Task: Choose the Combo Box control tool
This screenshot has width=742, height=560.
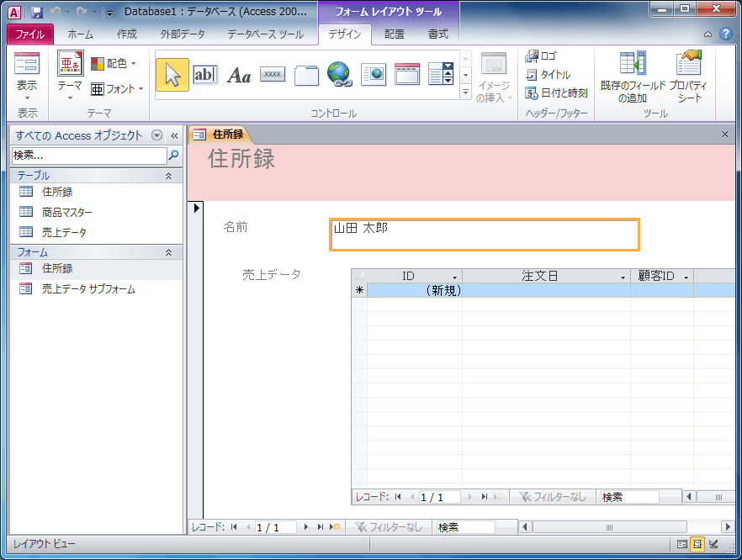Action: [441, 75]
